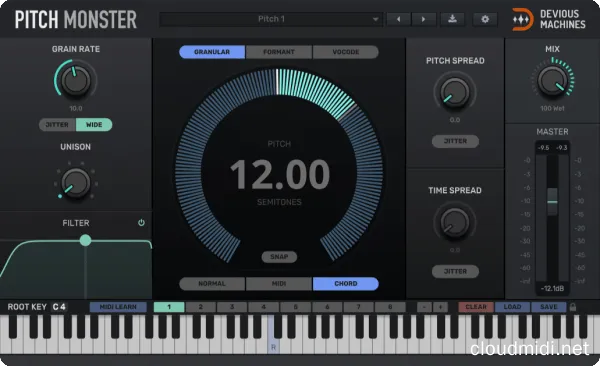Click the Mix knob
This screenshot has width=600, height=366.
[552, 81]
